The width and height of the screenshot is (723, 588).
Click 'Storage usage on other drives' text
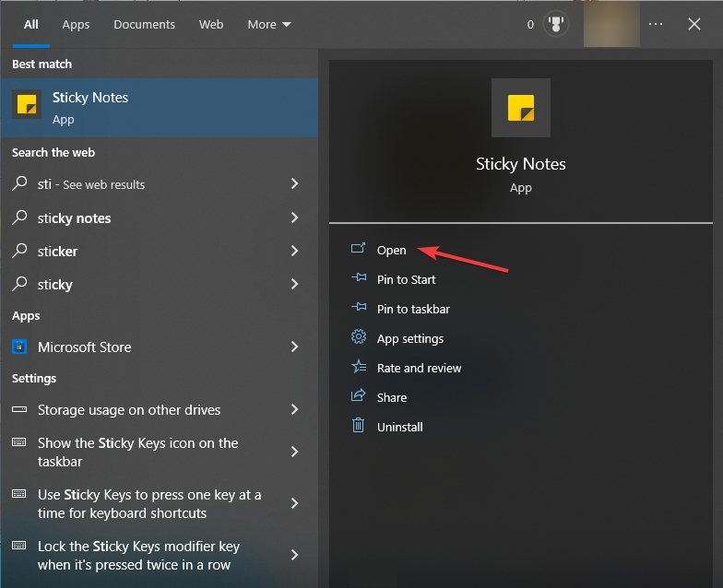[x=129, y=410]
